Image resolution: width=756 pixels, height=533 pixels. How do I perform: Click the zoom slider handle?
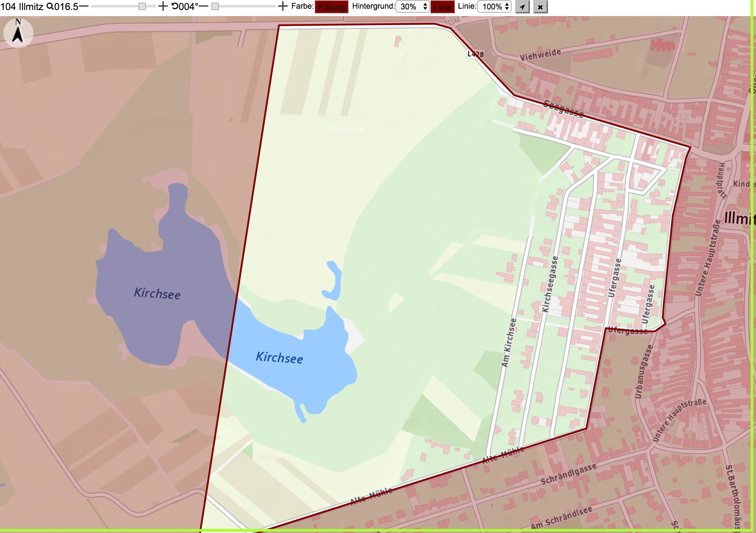click(142, 6)
